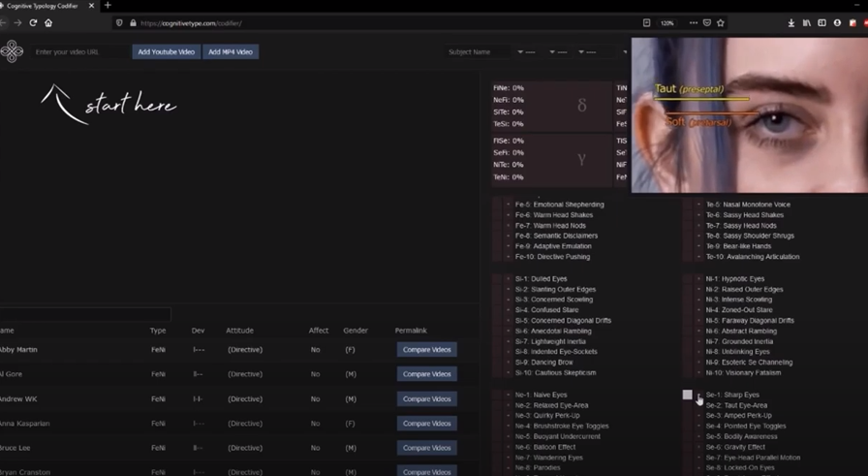Click the Andrew WK name cell
This screenshot has height=476, width=868.
tap(18, 399)
